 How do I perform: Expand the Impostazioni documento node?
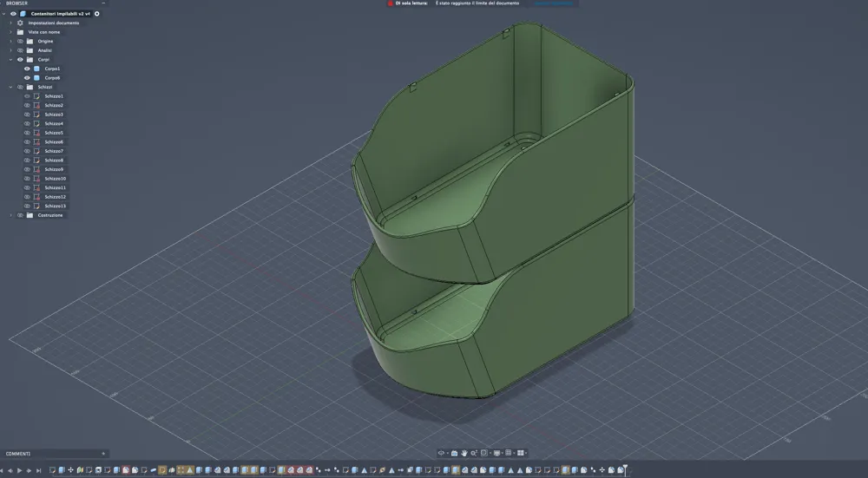(x=10, y=23)
